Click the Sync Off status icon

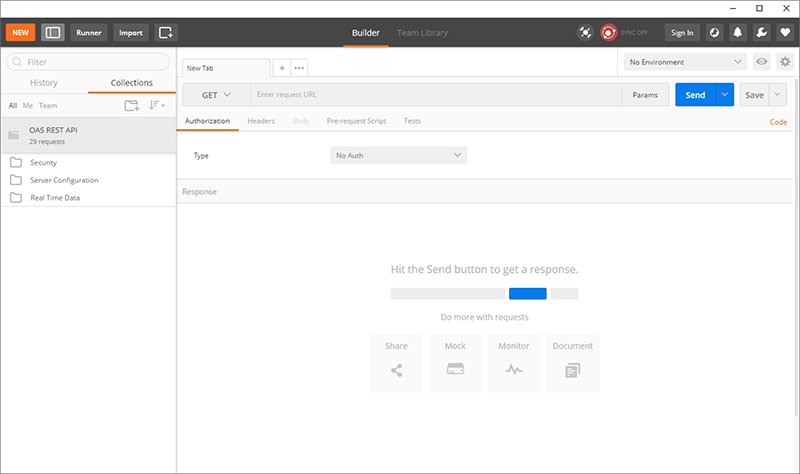point(609,32)
